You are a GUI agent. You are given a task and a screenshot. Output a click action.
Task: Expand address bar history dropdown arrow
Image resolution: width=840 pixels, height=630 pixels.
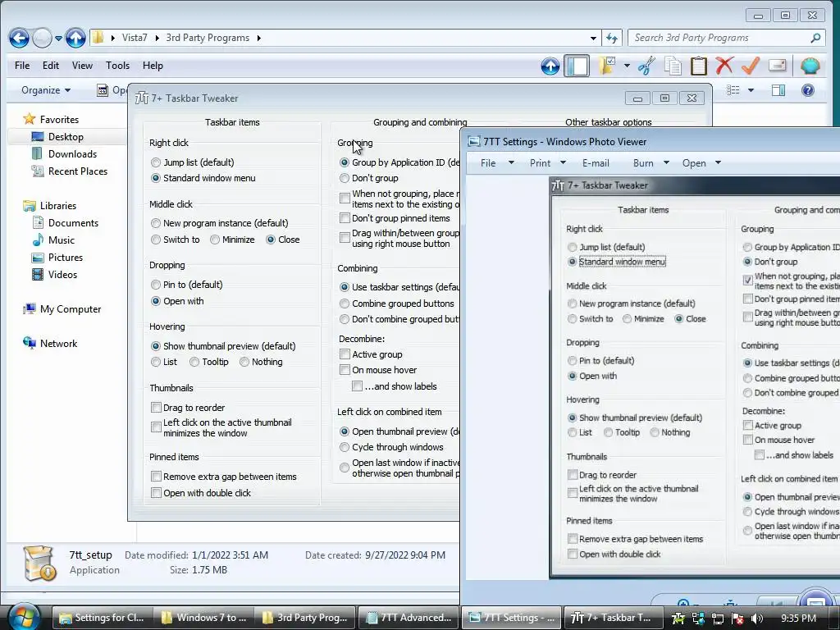point(593,38)
